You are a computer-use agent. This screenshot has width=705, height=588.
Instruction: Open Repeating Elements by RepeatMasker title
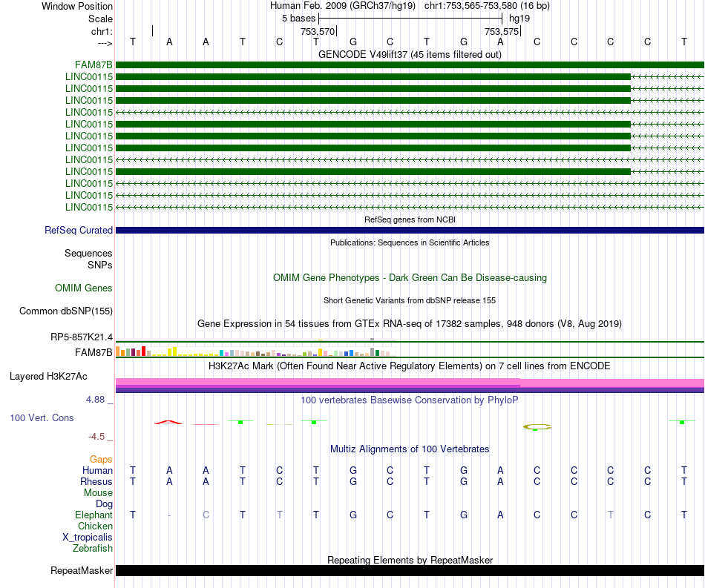click(410, 560)
